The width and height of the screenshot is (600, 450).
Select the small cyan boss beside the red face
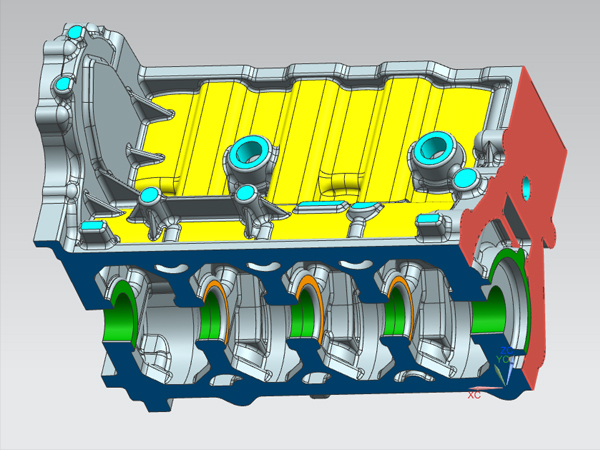point(465,178)
